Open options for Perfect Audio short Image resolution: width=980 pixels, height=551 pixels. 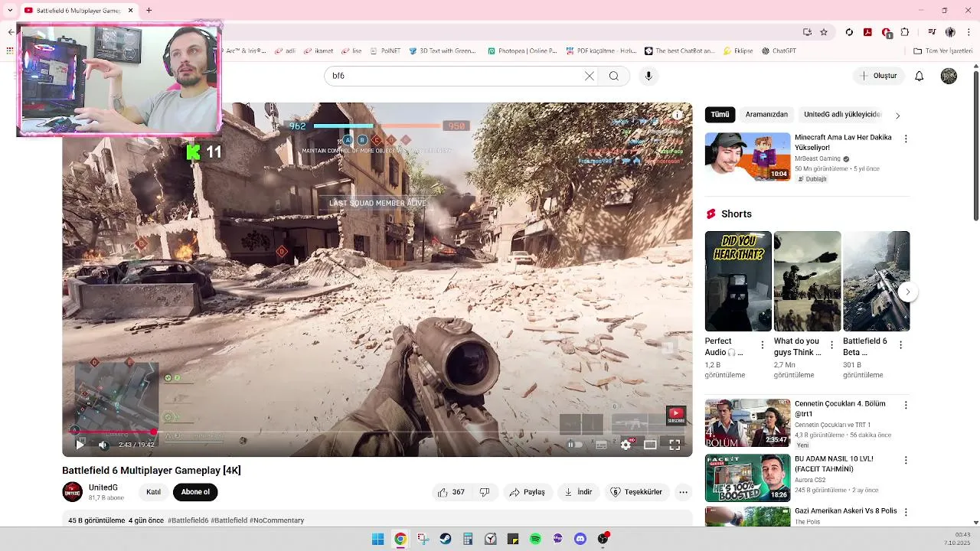[x=762, y=345]
